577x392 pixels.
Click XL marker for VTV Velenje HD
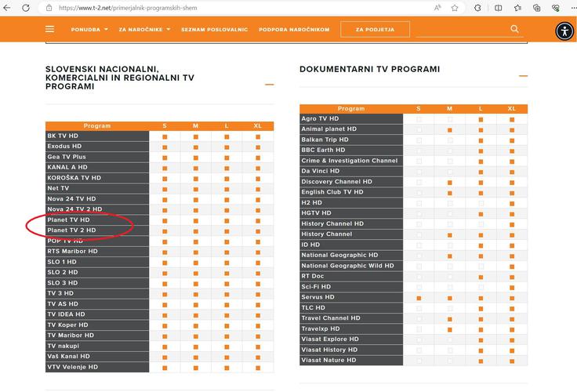pyautogui.click(x=258, y=368)
